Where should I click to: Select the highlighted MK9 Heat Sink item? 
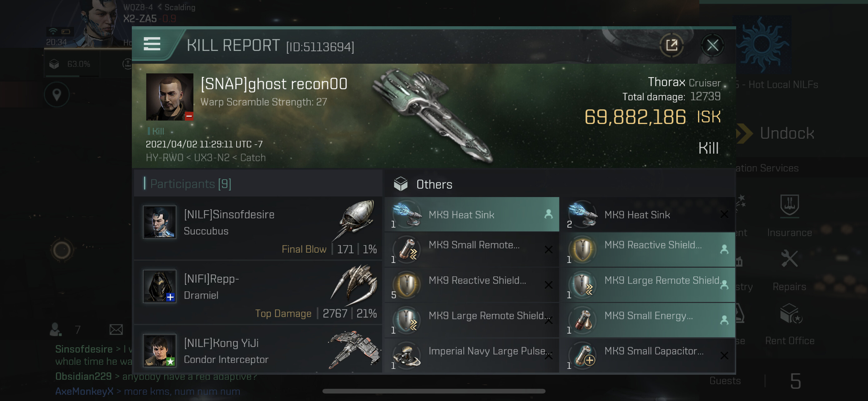pyautogui.click(x=471, y=215)
